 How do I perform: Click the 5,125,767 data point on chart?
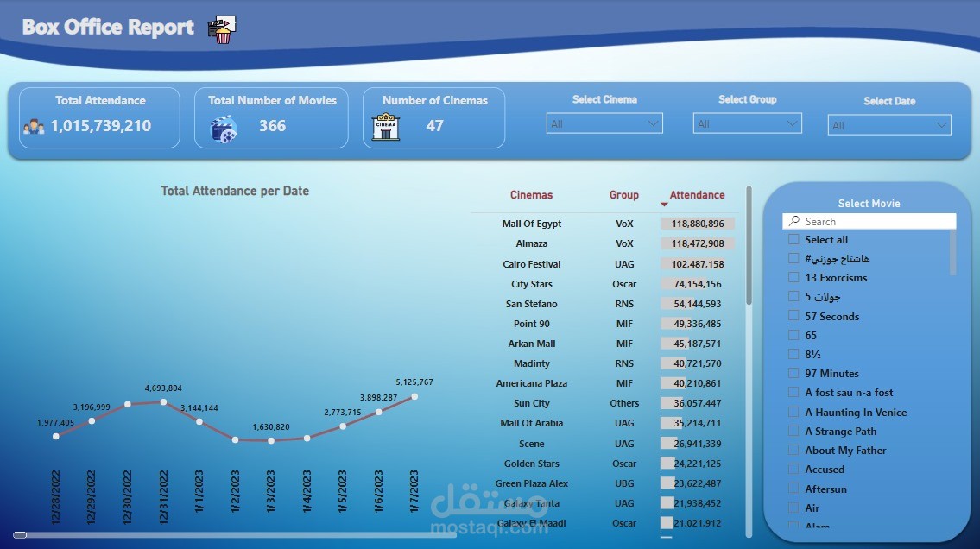(x=414, y=396)
